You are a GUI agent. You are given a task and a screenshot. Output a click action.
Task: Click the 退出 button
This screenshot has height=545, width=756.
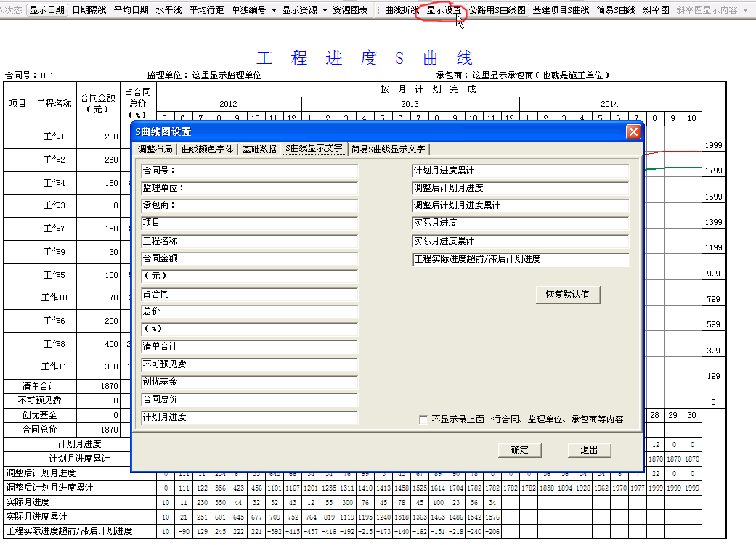[589, 450]
